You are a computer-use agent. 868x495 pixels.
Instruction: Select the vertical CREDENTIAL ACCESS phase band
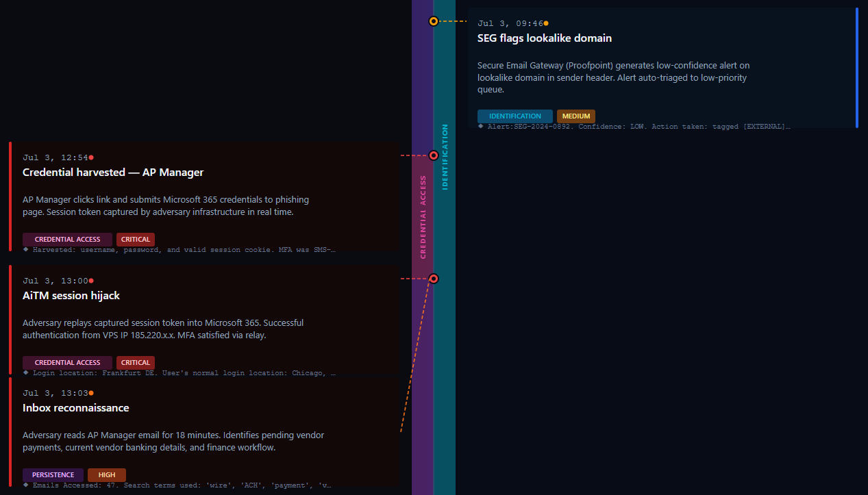(x=423, y=217)
